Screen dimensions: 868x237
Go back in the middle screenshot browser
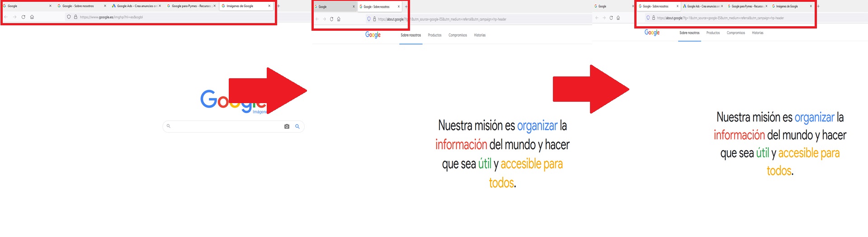point(317,19)
